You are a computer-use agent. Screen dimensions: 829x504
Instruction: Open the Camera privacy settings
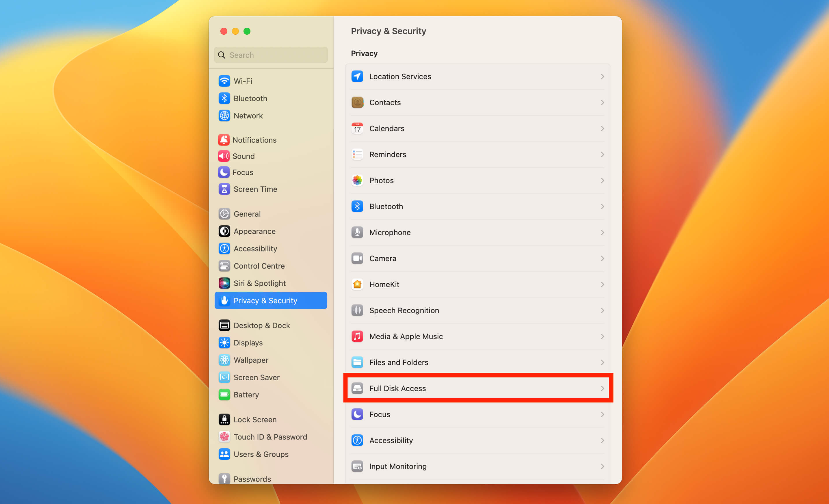(x=478, y=258)
